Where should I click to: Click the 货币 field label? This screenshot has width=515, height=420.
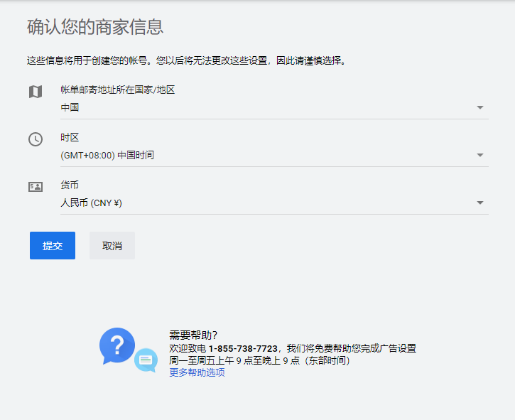pyautogui.click(x=70, y=185)
